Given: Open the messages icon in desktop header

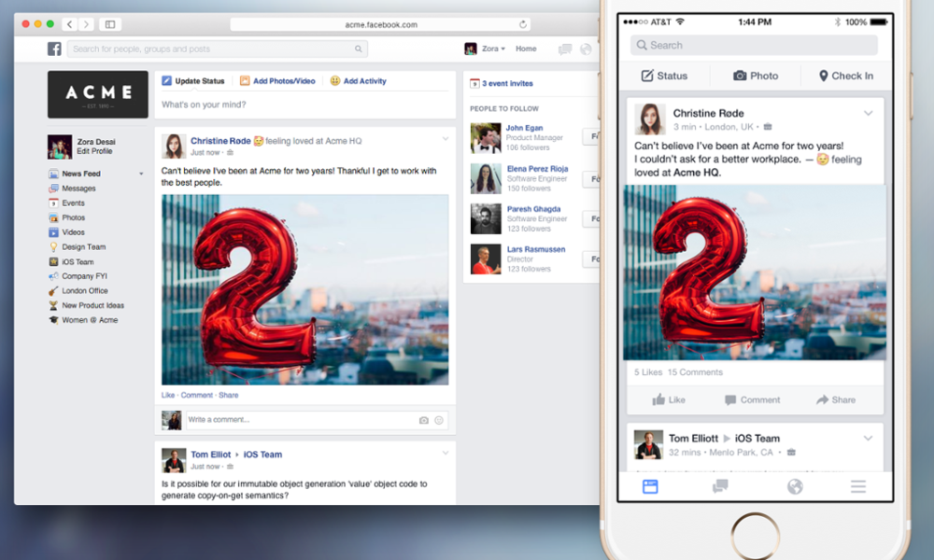Looking at the screenshot, I should (564, 49).
